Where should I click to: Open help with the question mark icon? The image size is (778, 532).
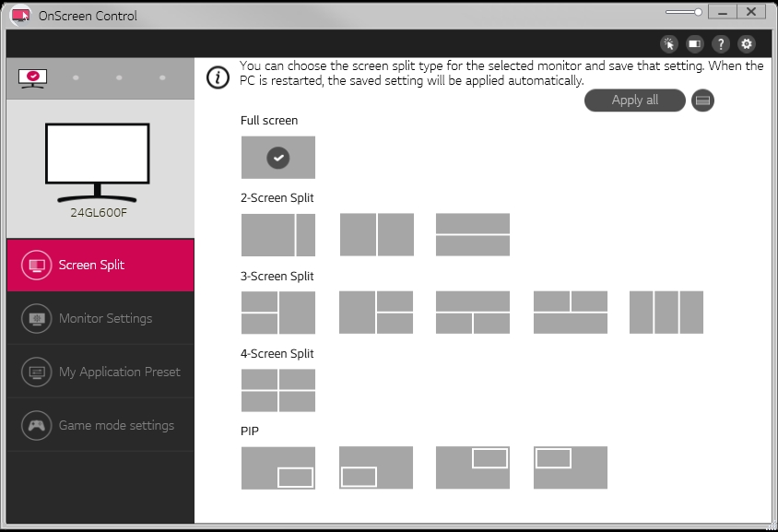721,44
